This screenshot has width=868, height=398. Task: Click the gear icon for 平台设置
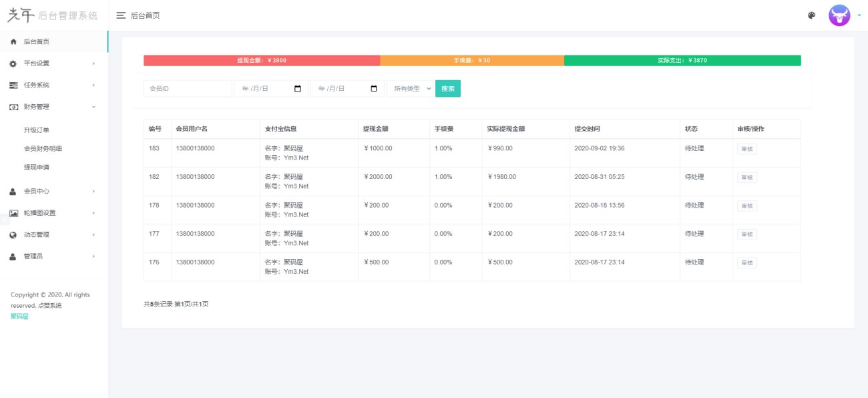[13, 63]
